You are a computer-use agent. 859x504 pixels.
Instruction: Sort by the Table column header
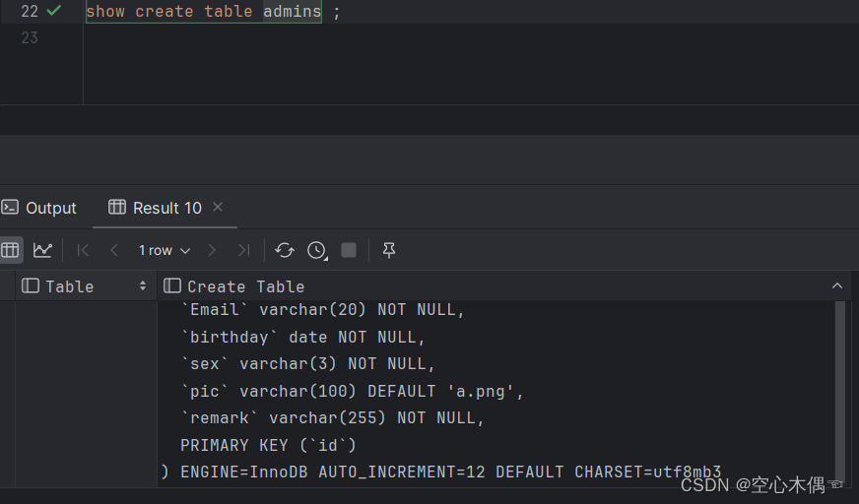[86, 286]
